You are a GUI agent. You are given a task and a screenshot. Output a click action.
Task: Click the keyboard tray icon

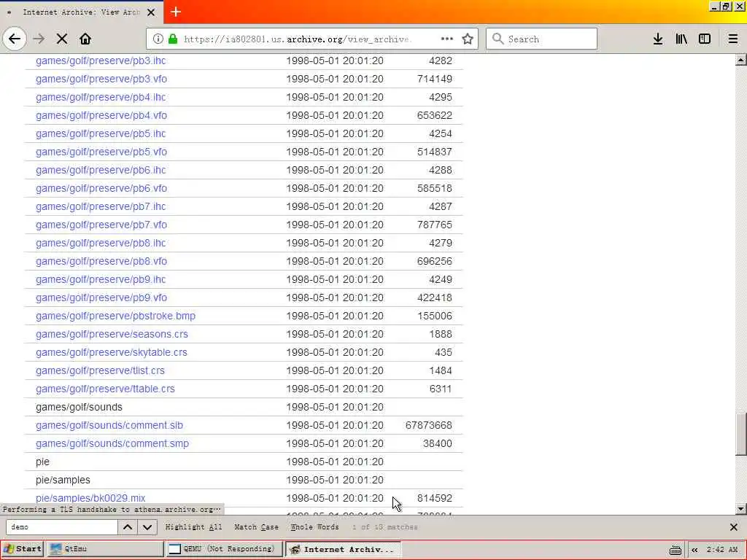pos(675,550)
